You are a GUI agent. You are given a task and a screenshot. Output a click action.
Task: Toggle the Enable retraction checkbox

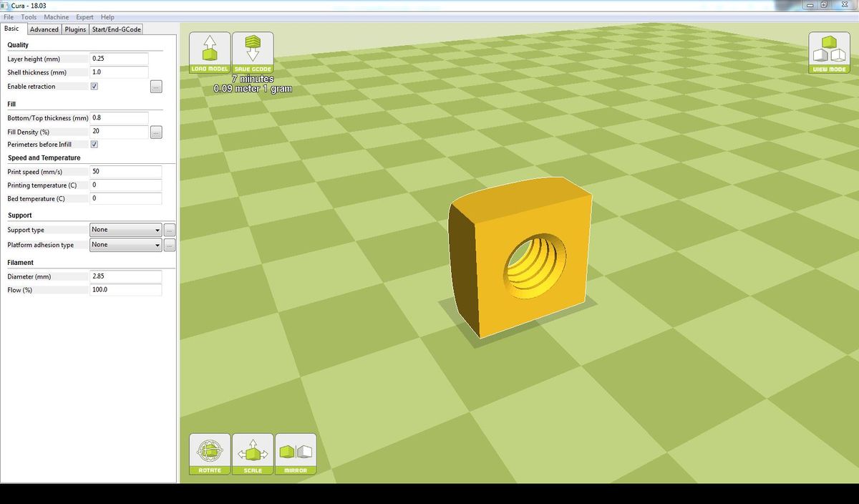[x=94, y=86]
